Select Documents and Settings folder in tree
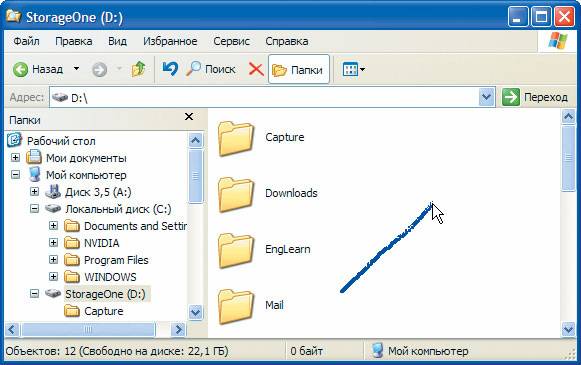The image size is (581, 365). point(135,226)
